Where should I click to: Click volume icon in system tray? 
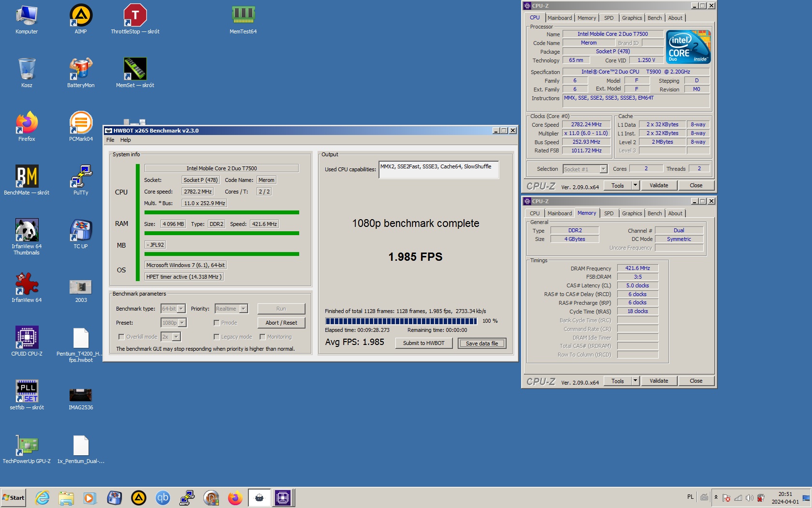tap(749, 498)
